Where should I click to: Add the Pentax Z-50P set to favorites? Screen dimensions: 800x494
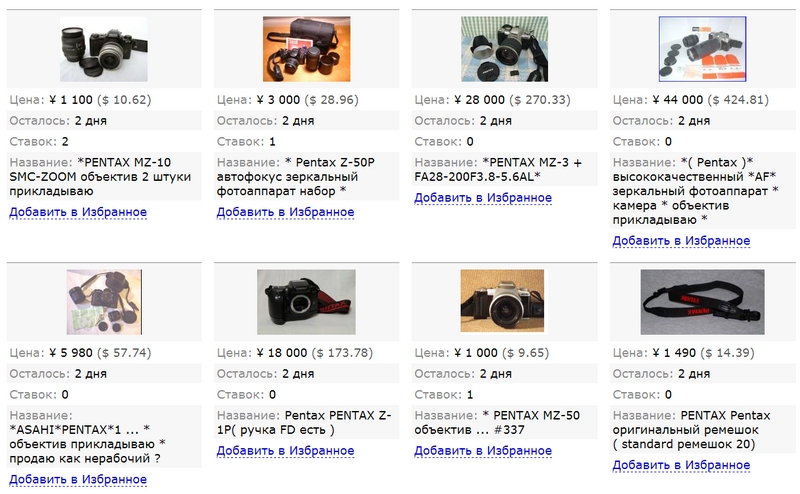tap(285, 212)
